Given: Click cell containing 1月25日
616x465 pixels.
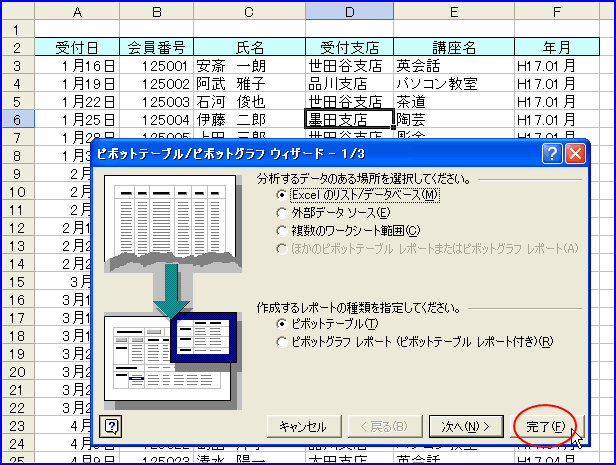Looking at the screenshot, I should pos(77,119).
